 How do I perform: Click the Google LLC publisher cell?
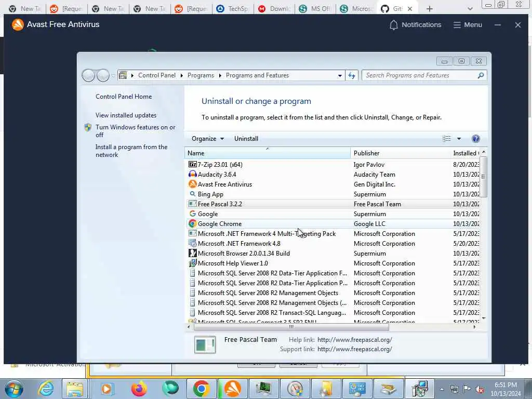tap(369, 223)
